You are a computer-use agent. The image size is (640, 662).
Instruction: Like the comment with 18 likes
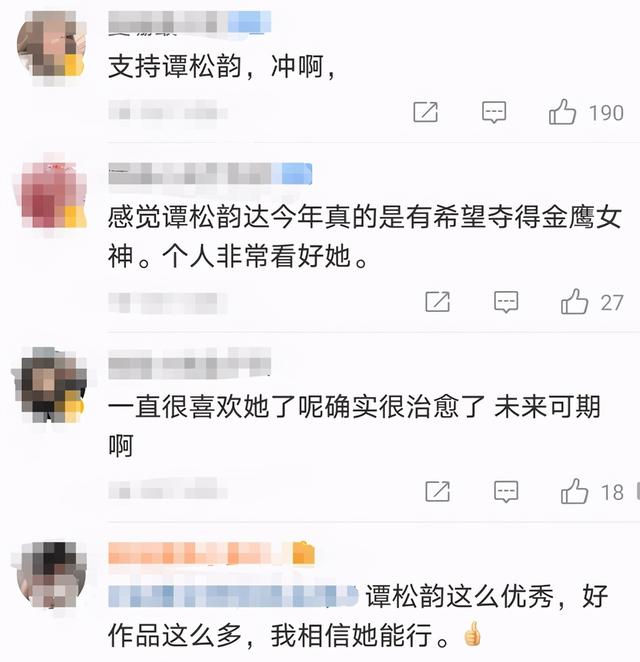pos(574,491)
